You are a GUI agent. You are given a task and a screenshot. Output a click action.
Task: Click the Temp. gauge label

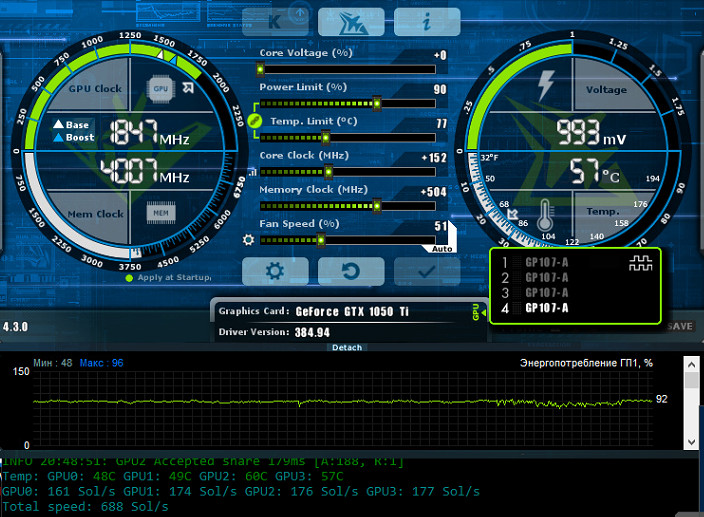[603, 211]
